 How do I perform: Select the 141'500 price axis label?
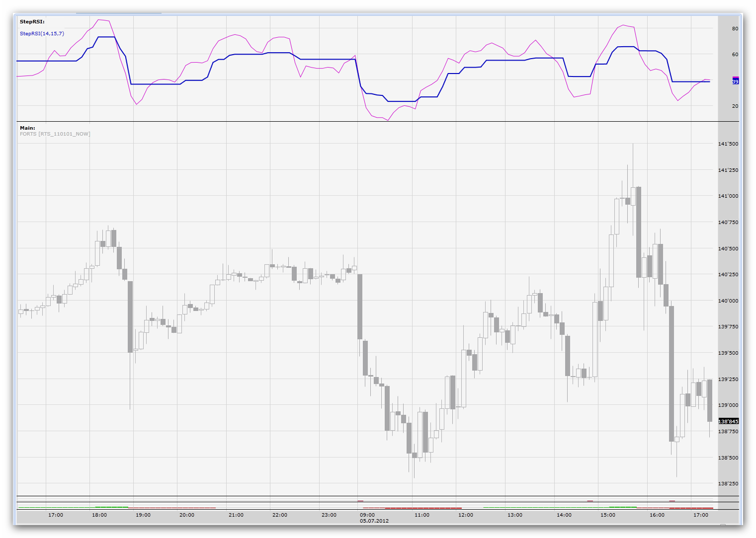(728, 144)
